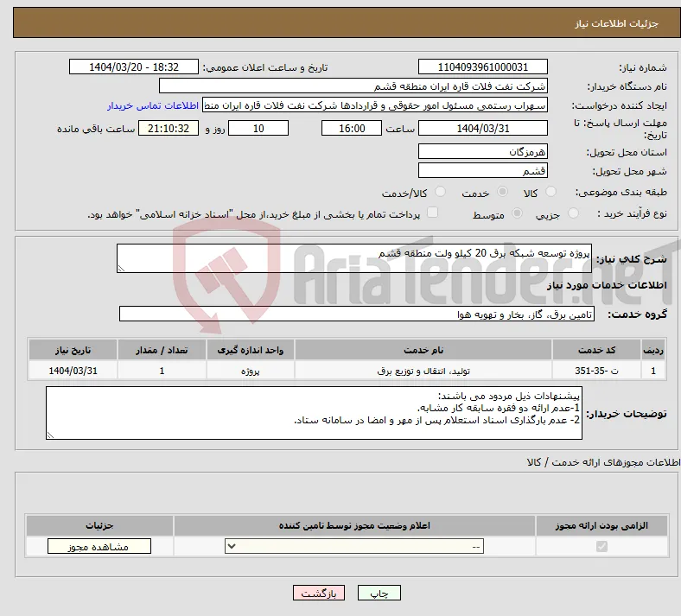Click the مشاهده مجوز button
This screenshot has height=616, width=681.
coord(99,546)
